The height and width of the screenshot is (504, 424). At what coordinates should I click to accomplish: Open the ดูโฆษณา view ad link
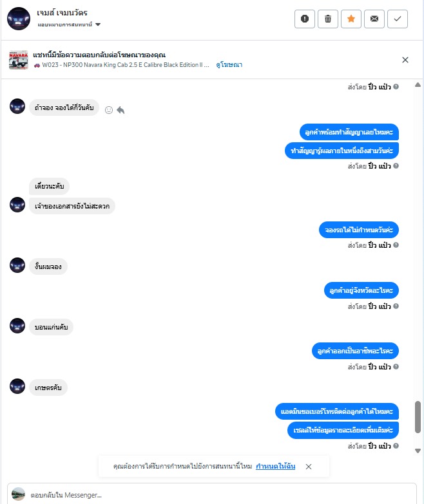tap(229, 65)
